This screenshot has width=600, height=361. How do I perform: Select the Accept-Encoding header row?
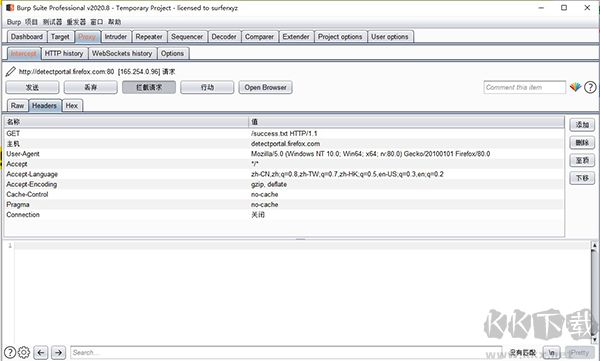(284, 184)
